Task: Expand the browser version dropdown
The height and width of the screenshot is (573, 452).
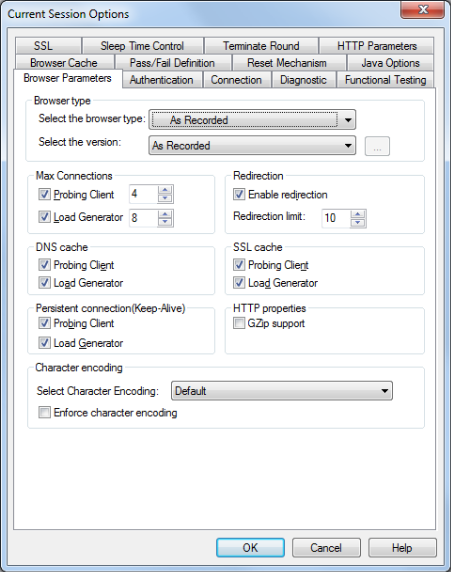Action: point(252,145)
